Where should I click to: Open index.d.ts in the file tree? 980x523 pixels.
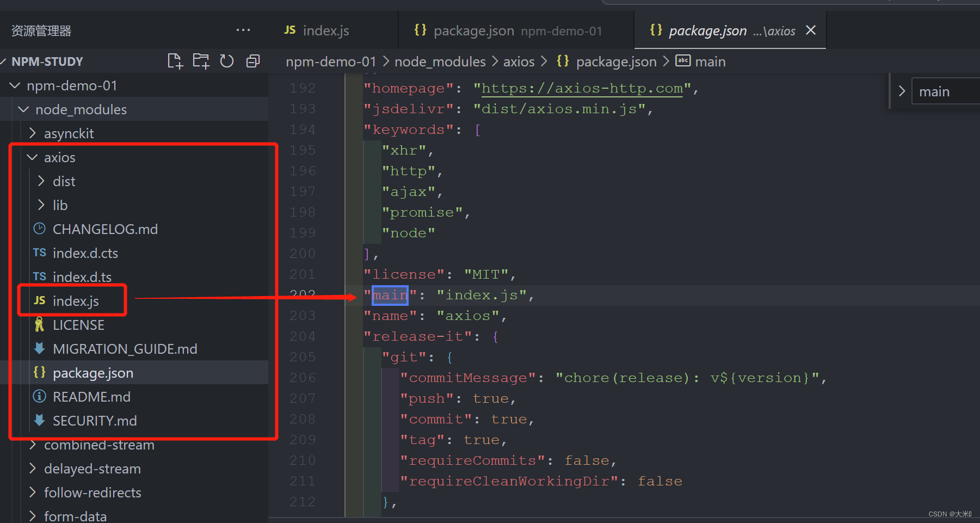(x=82, y=277)
